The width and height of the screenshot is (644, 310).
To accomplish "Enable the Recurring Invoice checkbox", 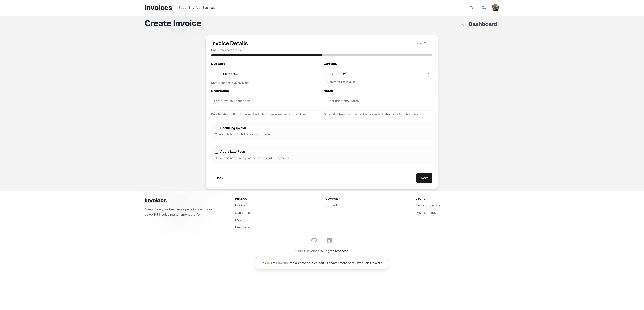I will (217, 128).
